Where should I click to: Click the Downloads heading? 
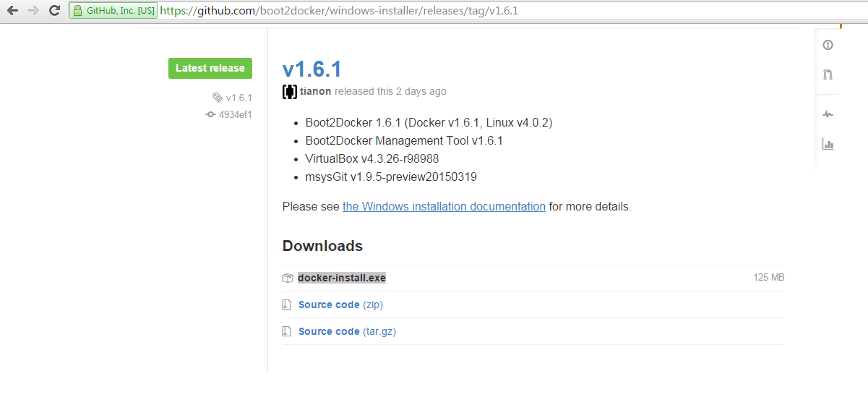point(322,246)
